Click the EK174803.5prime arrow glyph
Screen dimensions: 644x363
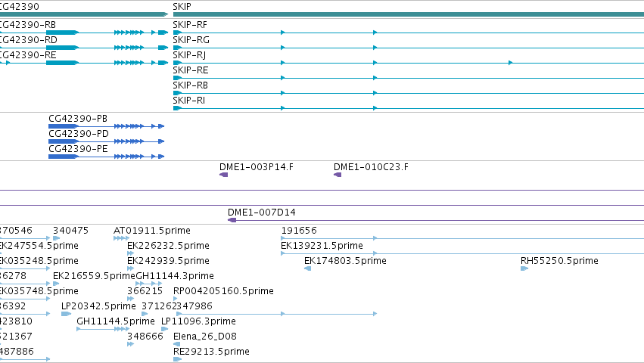[x=308, y=268]
